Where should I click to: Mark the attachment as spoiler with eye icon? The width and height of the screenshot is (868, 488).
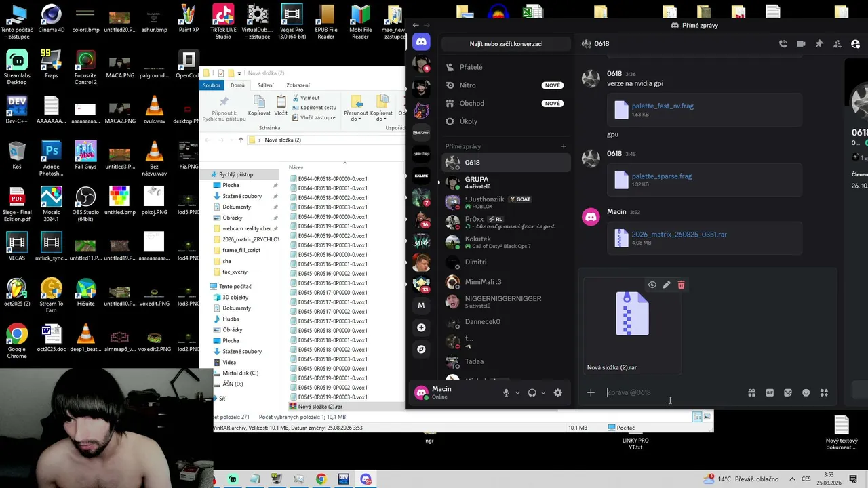tap(652, 285)
